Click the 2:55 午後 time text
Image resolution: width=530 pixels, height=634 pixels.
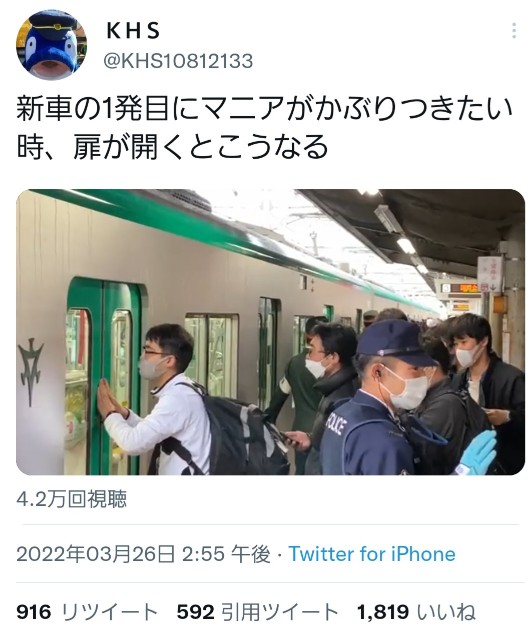pos(226,554)
